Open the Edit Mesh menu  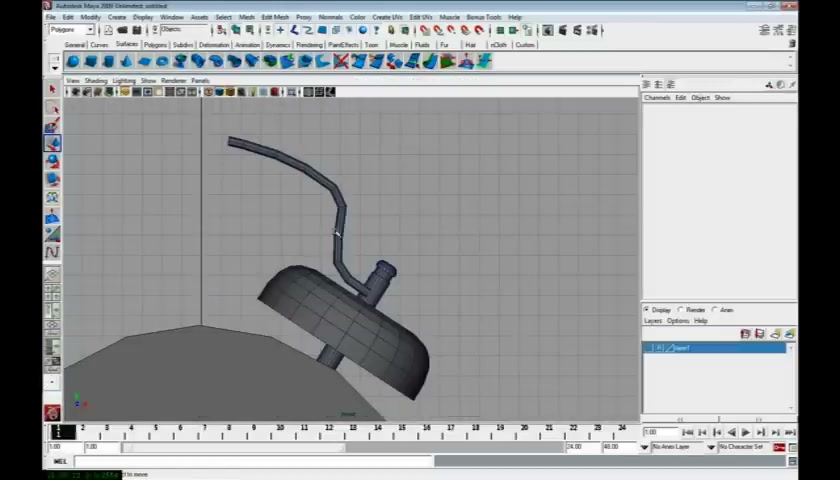tap(275, 17)
